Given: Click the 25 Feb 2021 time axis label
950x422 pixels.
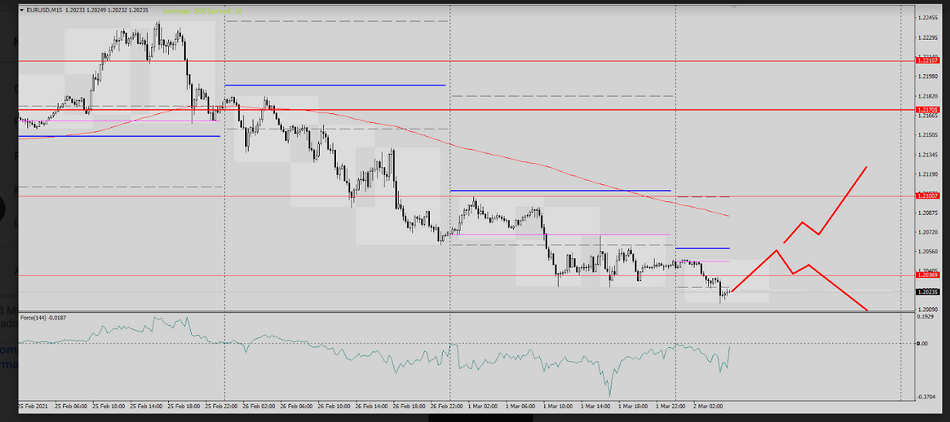Looking at the screenshot, I should (35, 406).
